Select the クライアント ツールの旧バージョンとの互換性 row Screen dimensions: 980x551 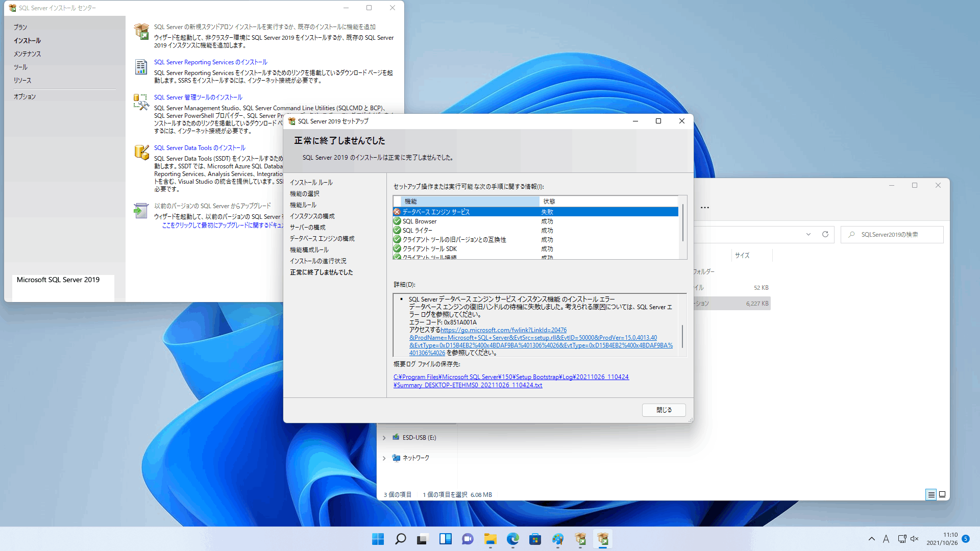pyautogui.click(x=535, y=239)
